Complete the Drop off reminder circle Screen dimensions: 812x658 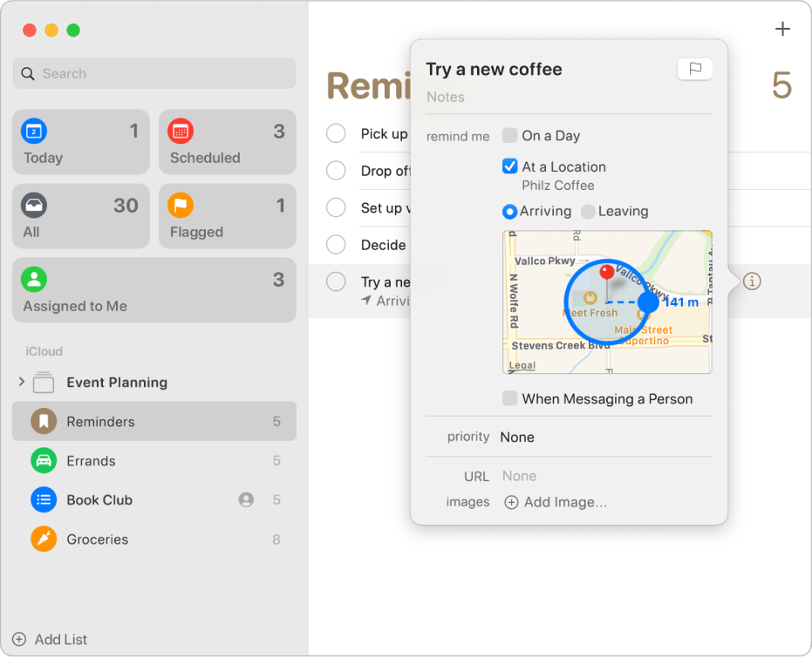(336, 170)
